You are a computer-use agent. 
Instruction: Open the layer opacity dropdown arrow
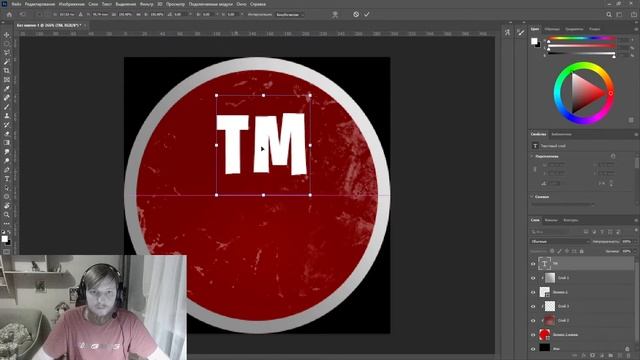point(635,242)
